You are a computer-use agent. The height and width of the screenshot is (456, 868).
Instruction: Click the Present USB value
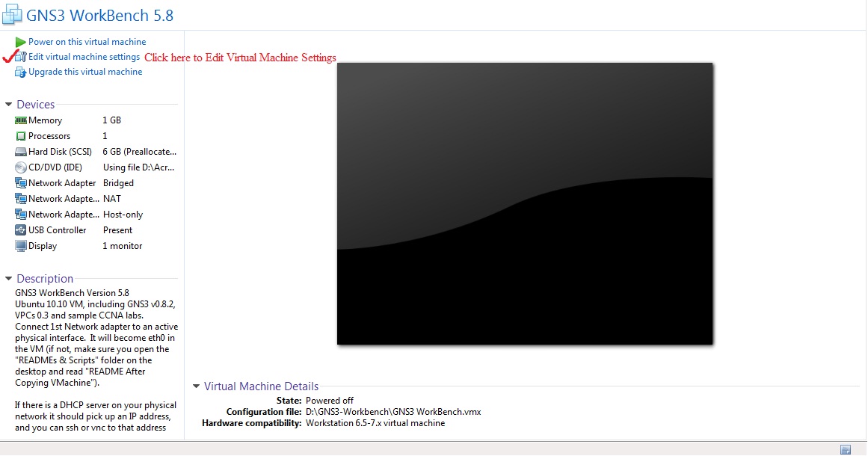click(x=117, y=230)
